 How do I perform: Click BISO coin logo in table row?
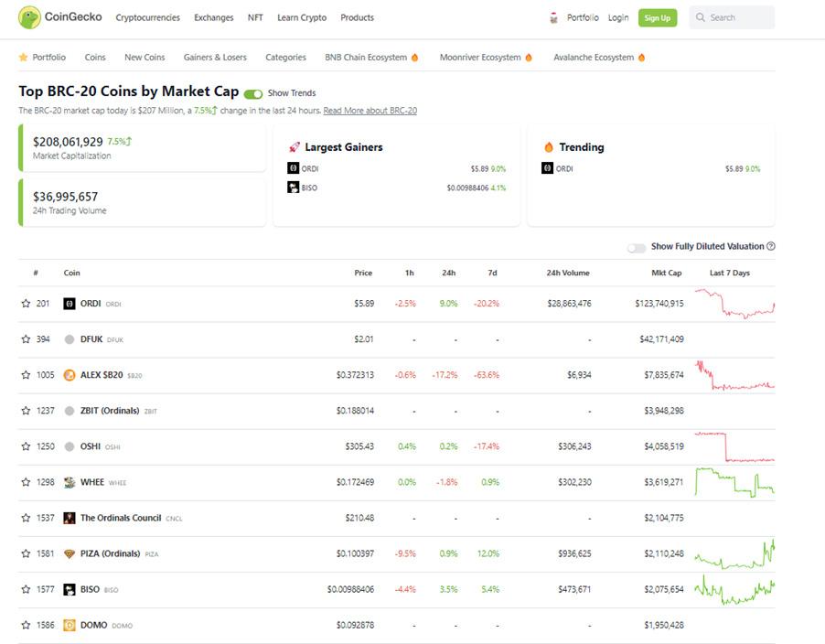point(70,590)
